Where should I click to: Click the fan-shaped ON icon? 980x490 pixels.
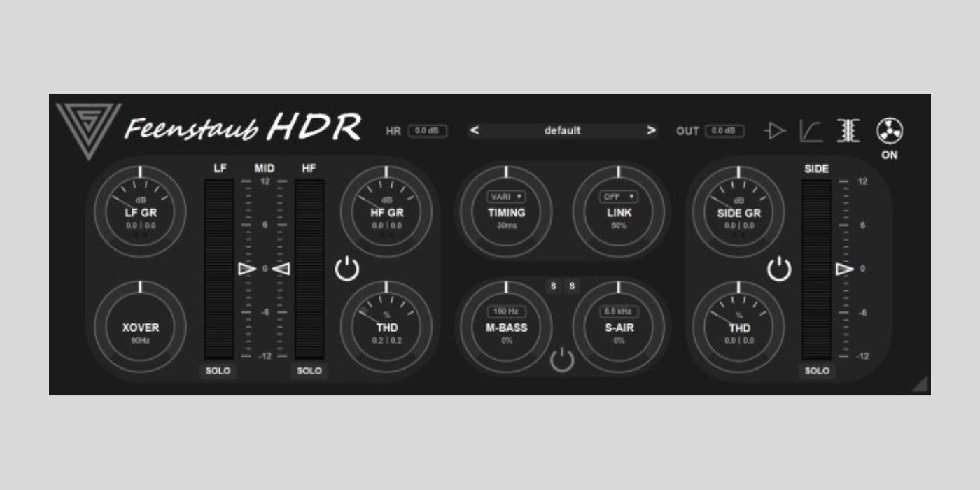click(890, 130)
